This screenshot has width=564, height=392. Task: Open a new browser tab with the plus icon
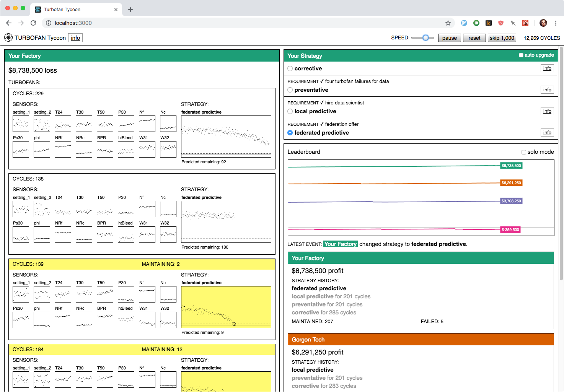coord(130,10)
